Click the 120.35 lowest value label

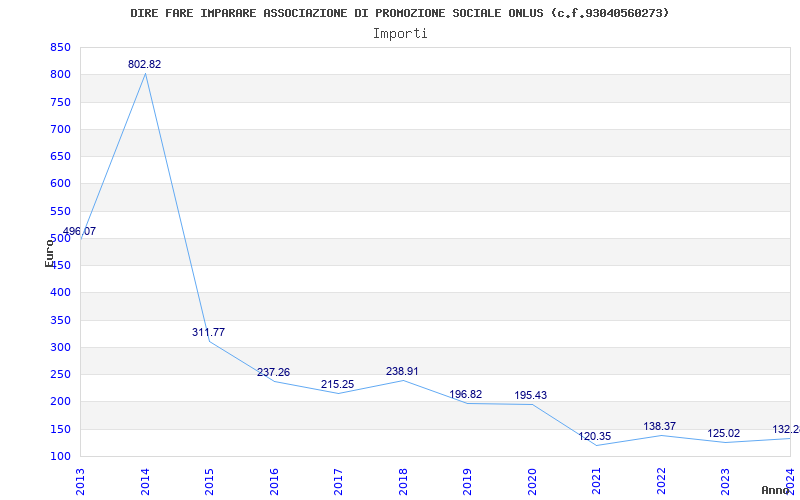pyautogui.click(x=594, y=436)
